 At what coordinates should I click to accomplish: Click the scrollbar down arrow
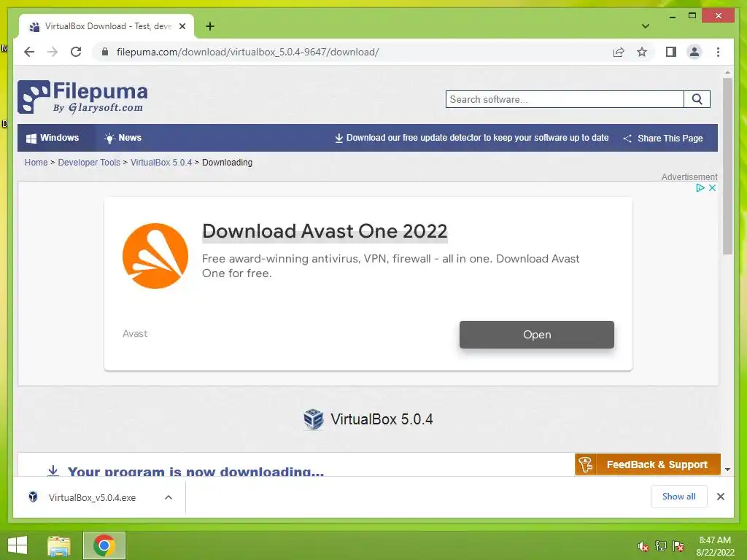pyautogui.click(x=727, y=470)
